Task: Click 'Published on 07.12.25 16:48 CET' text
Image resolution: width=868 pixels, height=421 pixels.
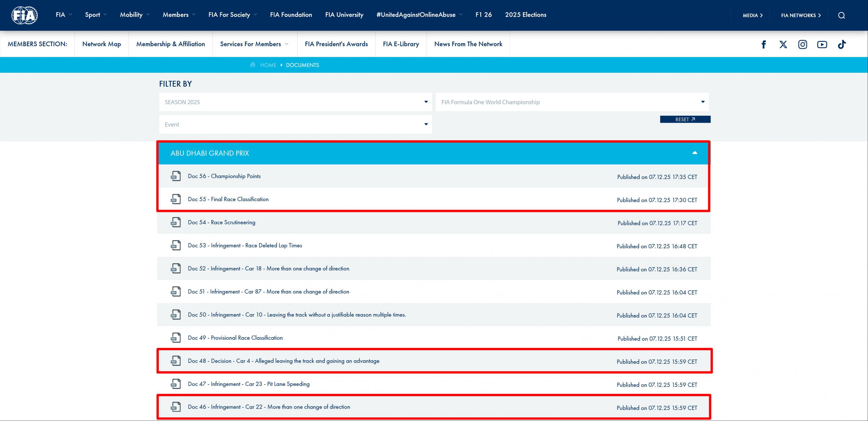Action: point(657,246)
